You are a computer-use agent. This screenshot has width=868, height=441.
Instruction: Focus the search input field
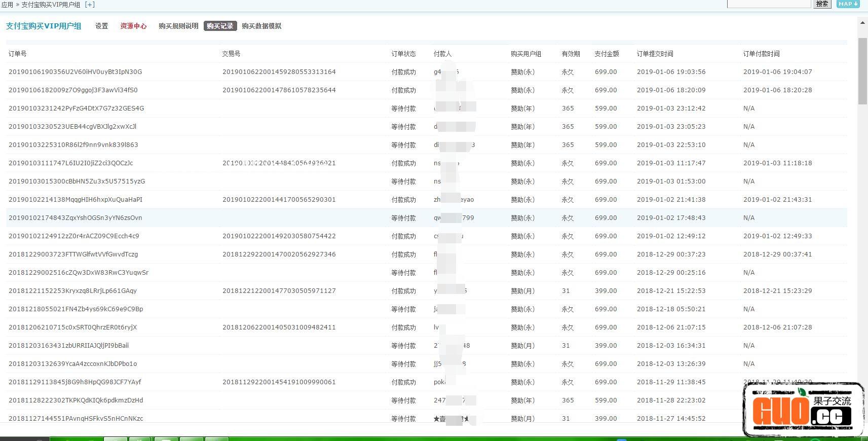tap(769, 4)
